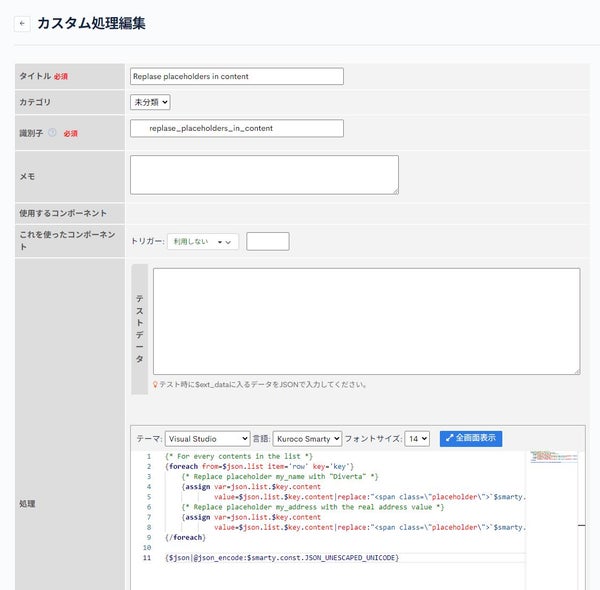The width and height of the screenshot is (600, 590).
Task: Click the code minimap thumbnail
Action: pyautogui.click(x=554, y=457)
